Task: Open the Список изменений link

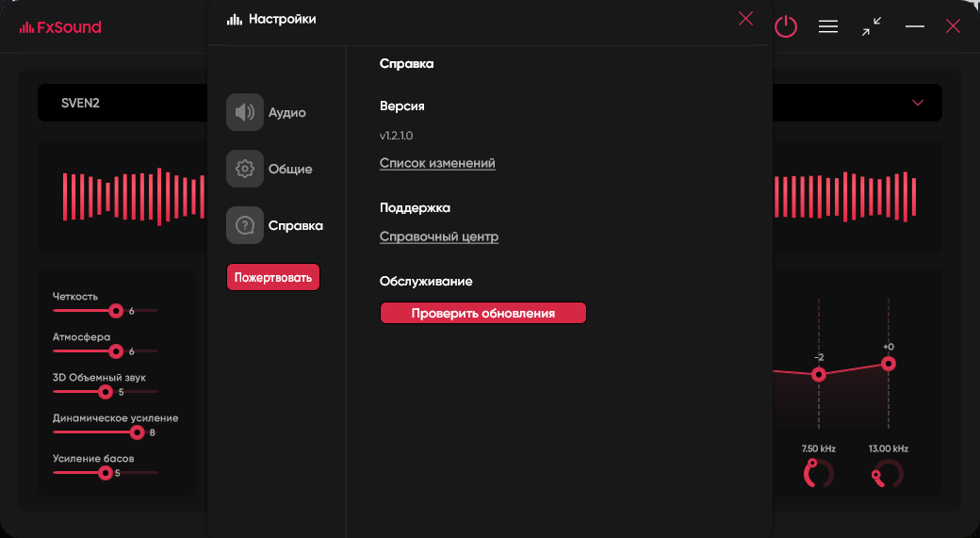Action: (x=437, y=163)
